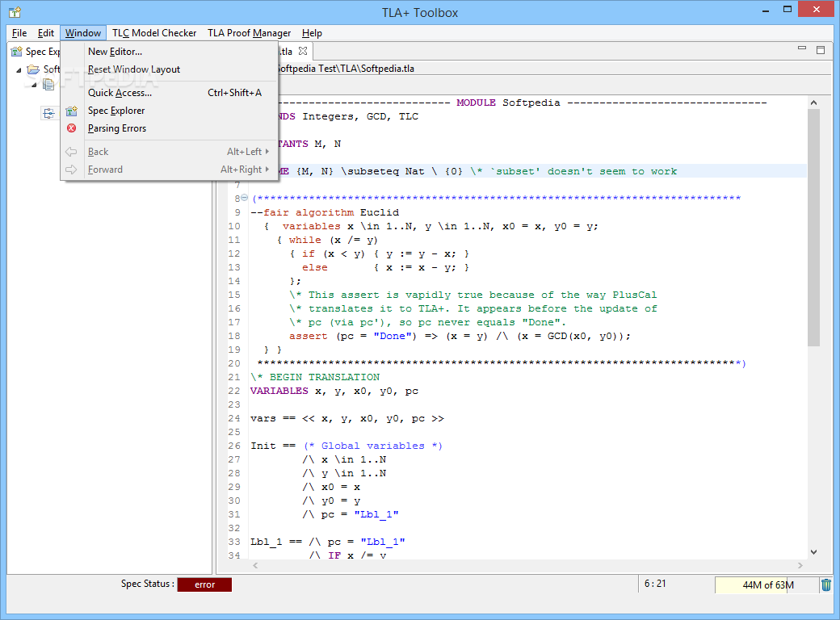The width and height of the screenshot is (840, 620).
Task: Select Parsing Errors in Window menu
Action: coord(170,128)
